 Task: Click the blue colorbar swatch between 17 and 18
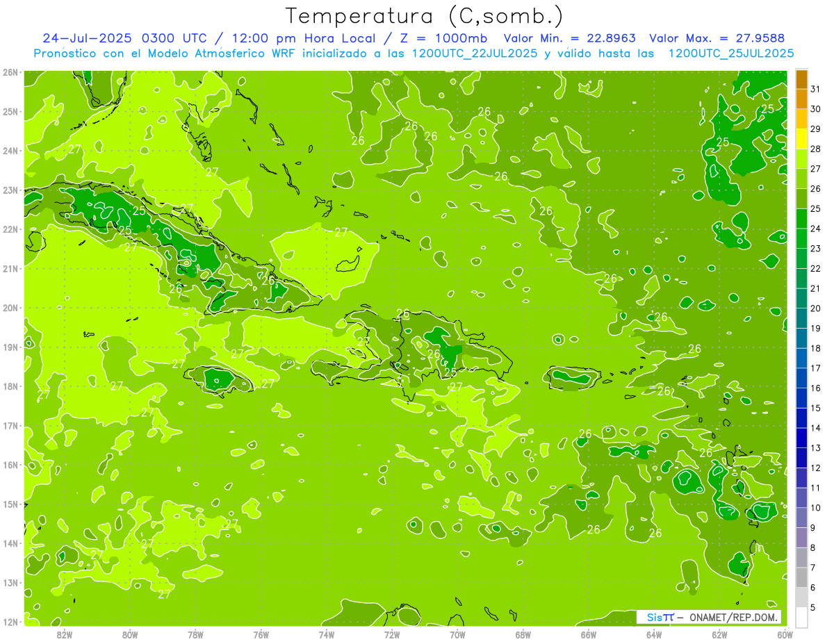[801, 358]
